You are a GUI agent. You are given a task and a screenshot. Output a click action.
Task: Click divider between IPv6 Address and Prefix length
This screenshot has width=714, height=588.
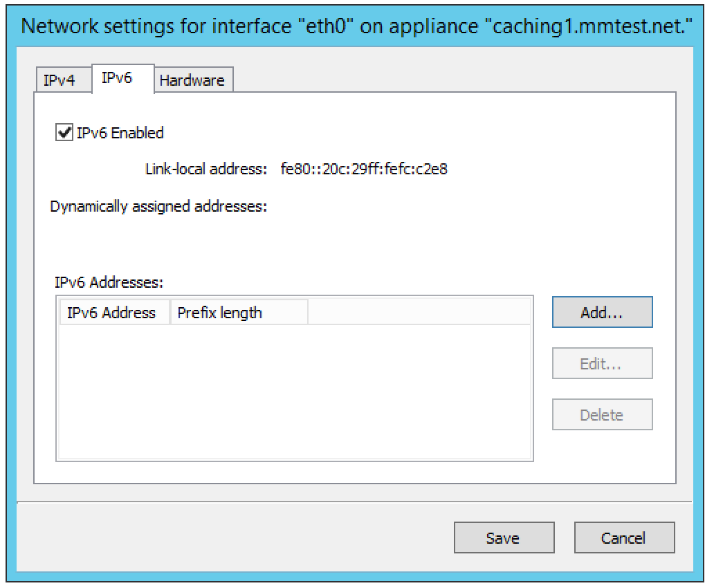pos(170,313)
